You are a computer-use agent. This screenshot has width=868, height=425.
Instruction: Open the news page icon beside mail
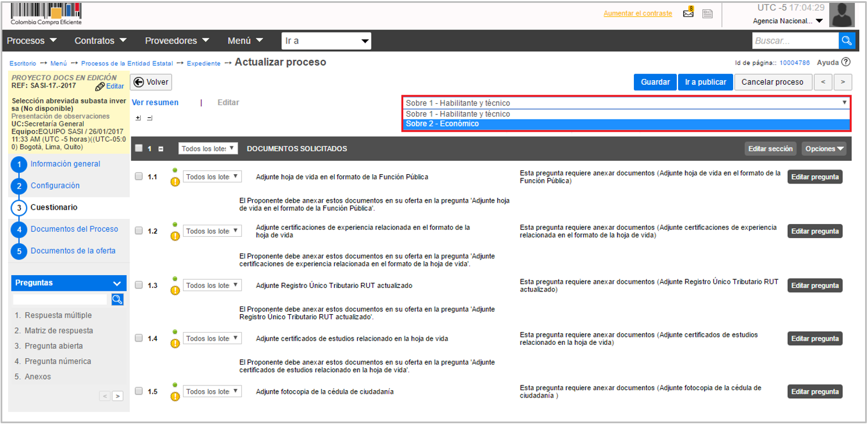[x=707, y=14]
